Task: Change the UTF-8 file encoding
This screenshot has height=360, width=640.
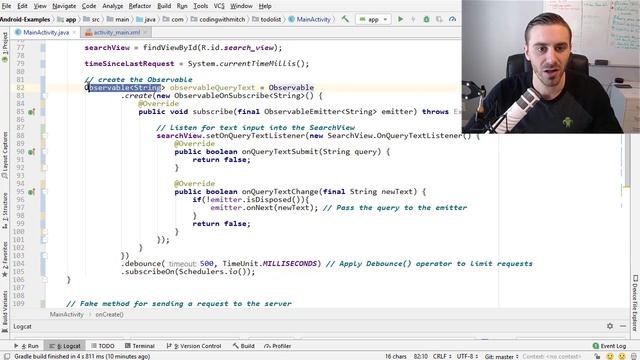Action: pyautogui.click(x=467, y=356)
